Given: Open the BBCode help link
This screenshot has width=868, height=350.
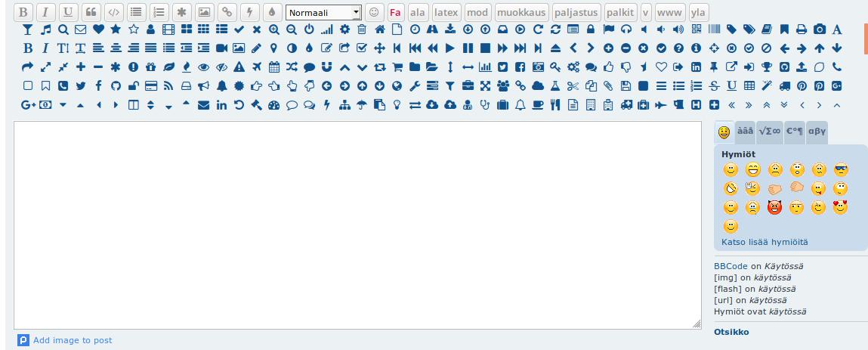Looking at the screenshot, I should tap(731, 266).
